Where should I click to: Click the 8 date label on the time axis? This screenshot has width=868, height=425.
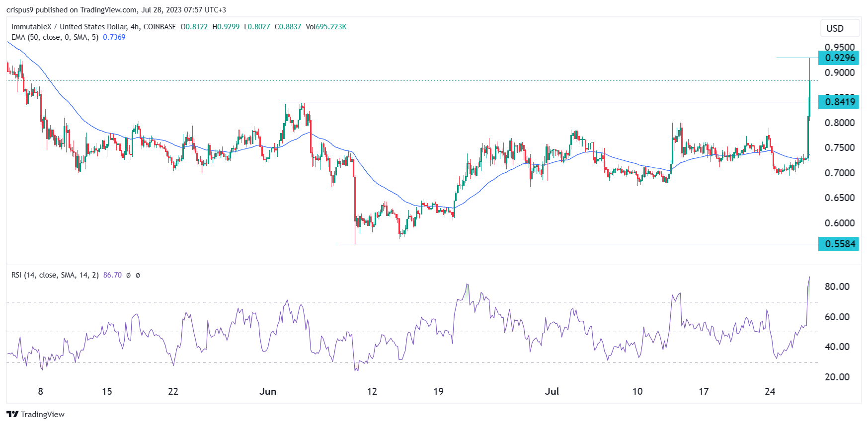tap(41, 391)
